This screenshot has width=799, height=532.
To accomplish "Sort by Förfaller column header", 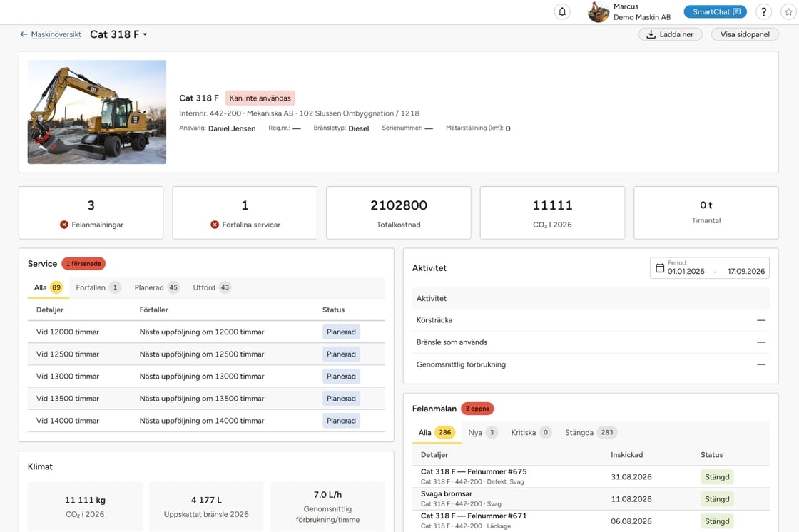I will click(154, 310).
